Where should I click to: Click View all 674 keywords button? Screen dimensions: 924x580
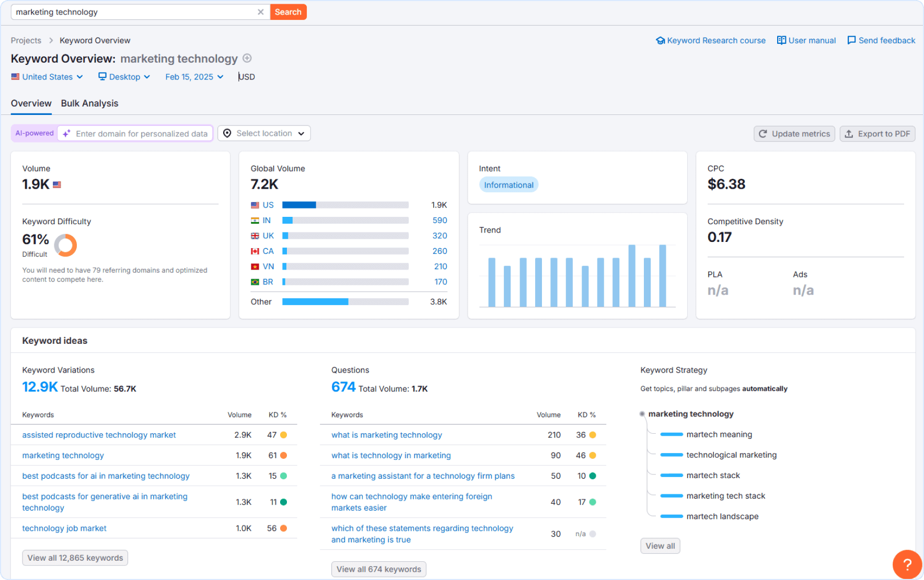pos(379,570)
